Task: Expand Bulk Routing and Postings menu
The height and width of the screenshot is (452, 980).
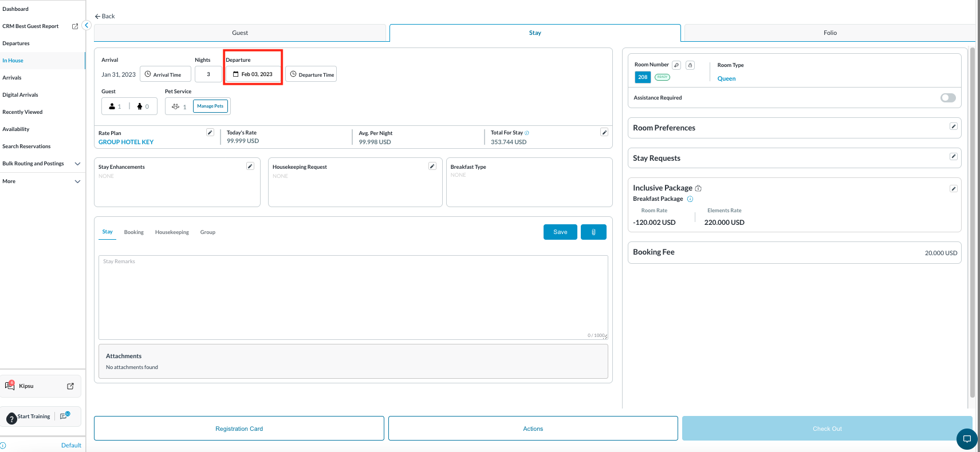Action: 77,164
